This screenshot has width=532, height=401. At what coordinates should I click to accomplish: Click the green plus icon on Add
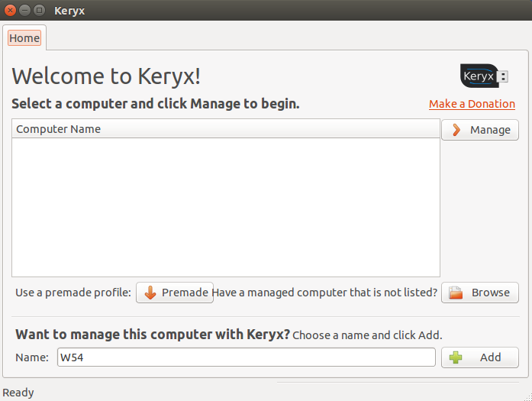(x=456, y=357)
